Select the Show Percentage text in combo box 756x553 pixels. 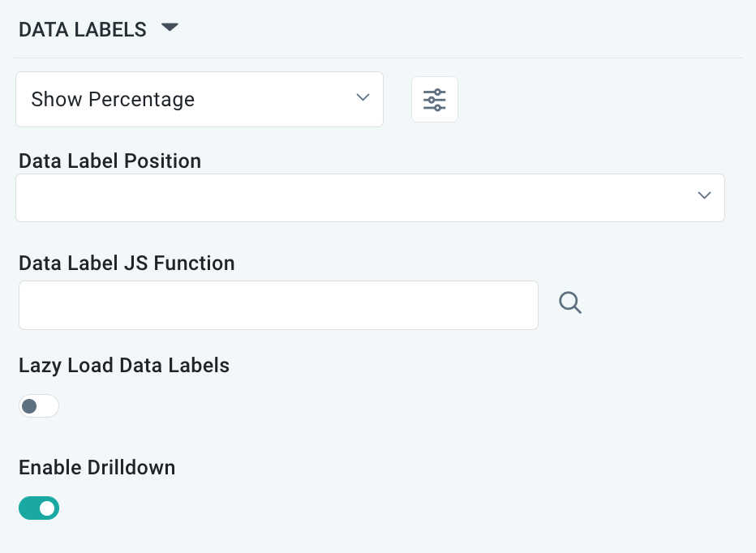[x=113, y=100]
